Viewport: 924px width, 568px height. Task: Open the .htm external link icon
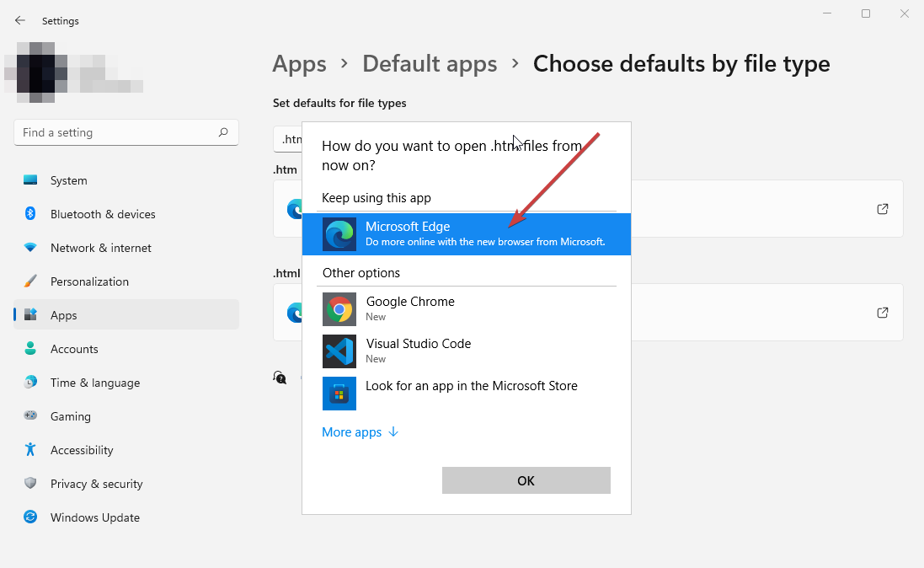[x=882, y=208]
